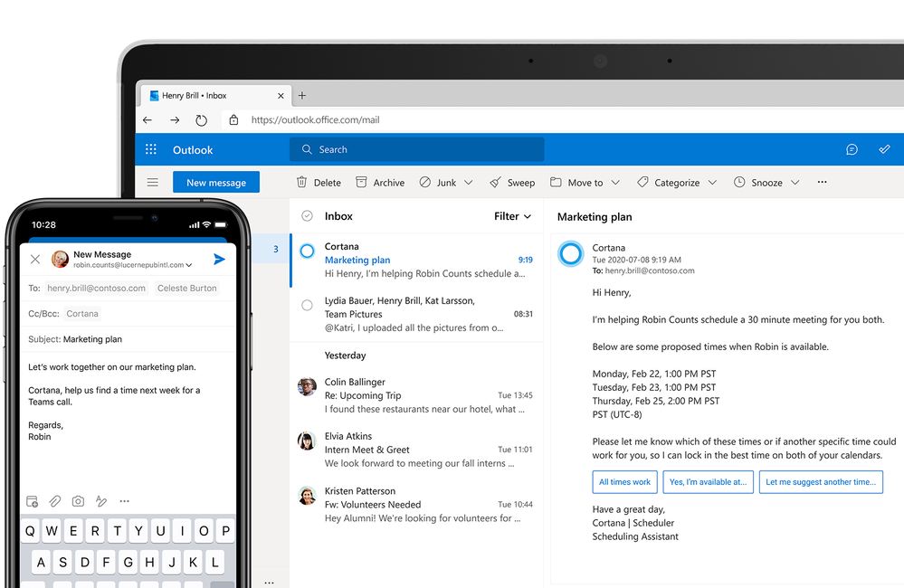Open the Inbox Filter dropdown
904x588 pixels.
[512, 216]
